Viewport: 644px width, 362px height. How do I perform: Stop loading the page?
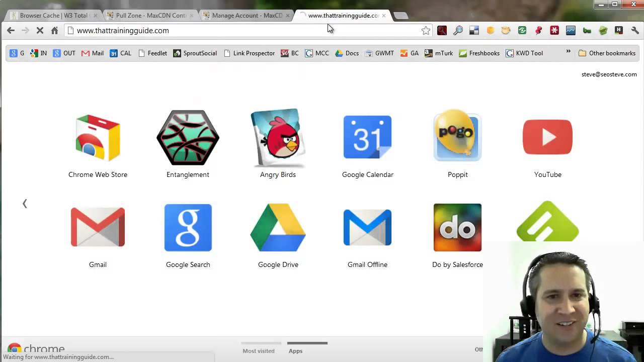coord(40,31)
